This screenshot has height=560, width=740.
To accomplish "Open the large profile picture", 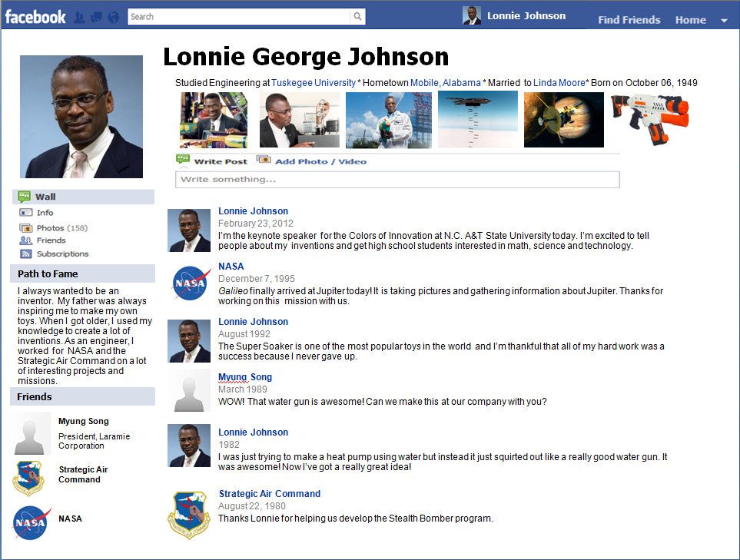I will 81,117.
